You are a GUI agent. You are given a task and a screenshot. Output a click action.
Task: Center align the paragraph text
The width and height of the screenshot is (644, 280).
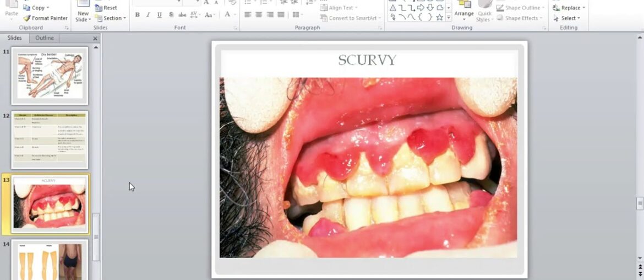point(259,15)
